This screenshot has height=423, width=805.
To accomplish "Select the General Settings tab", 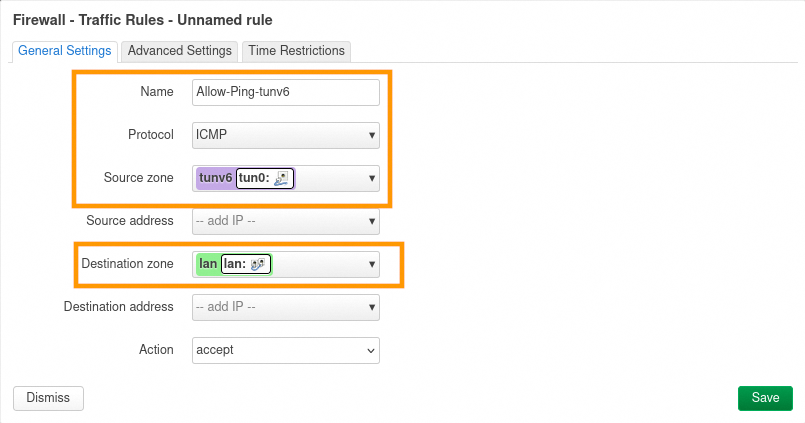I will tap(65, 51).
